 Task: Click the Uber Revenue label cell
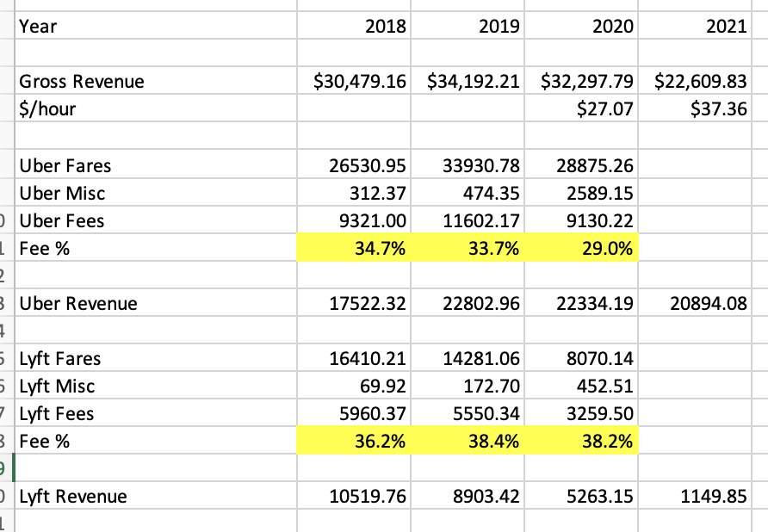tap(156, 303)
